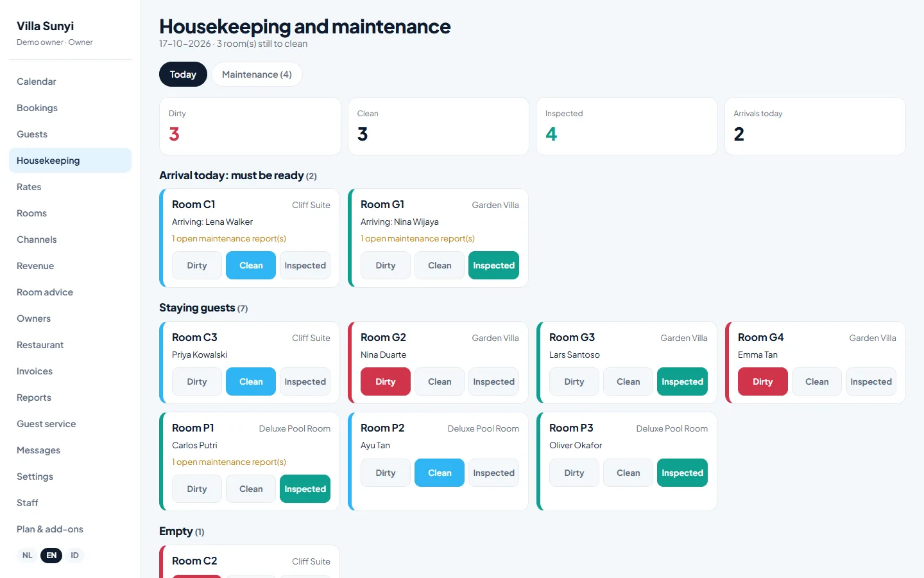The height and width of the screenshot is (578, 924).
Task: Open Settings in the sidebar
Action: click(x=70, y=477)
